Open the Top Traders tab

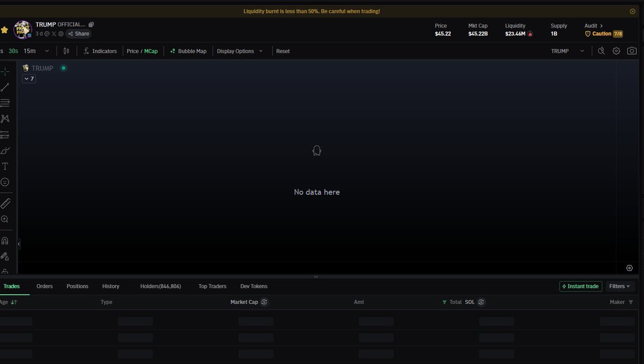pos(213,286)
